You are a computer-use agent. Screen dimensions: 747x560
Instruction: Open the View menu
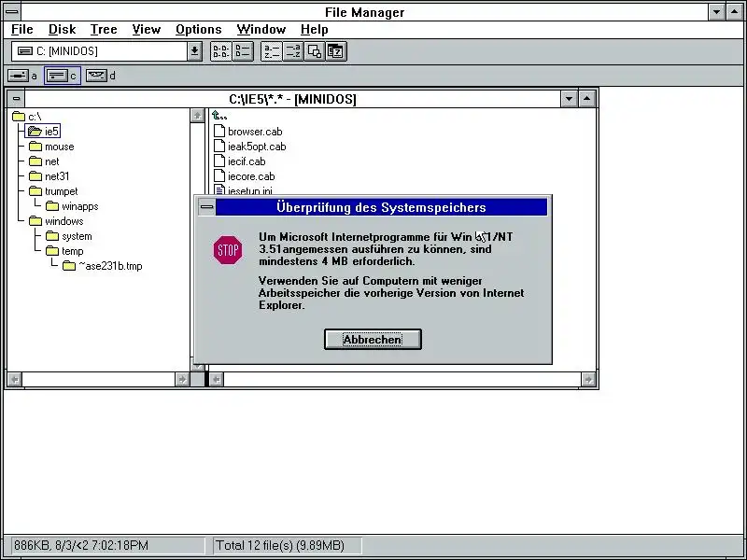click(147, 30)
